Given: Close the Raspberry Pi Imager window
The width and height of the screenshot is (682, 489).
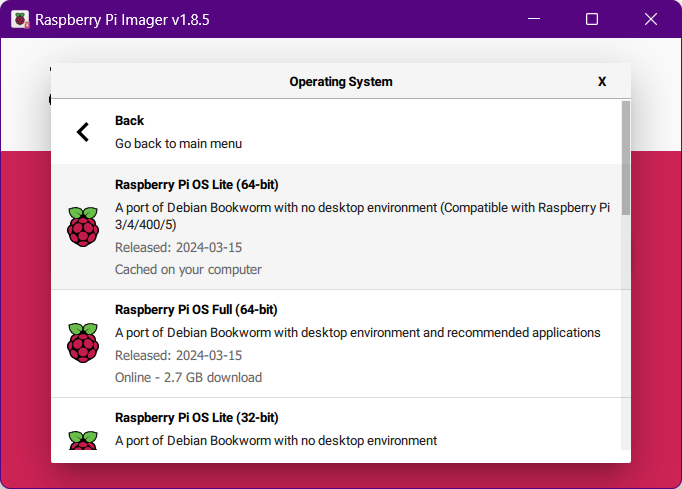Looking at the screenshot, I should click(651, 19).
